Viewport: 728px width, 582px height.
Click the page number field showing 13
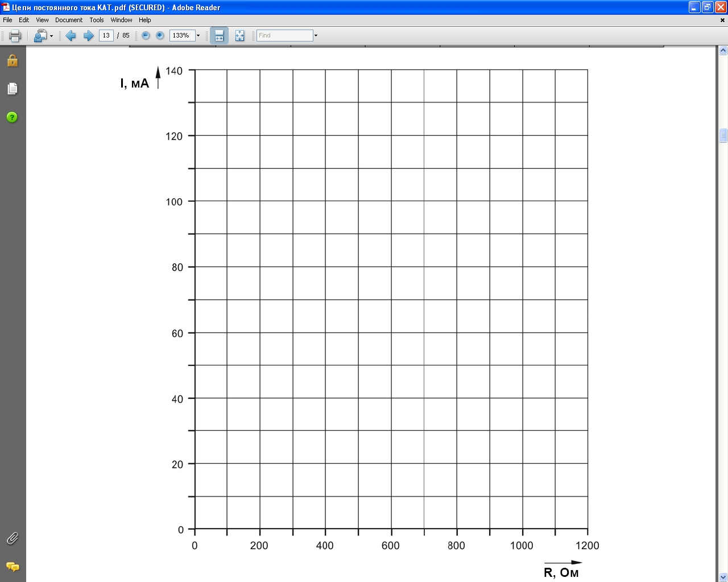[x=106, y=35]
